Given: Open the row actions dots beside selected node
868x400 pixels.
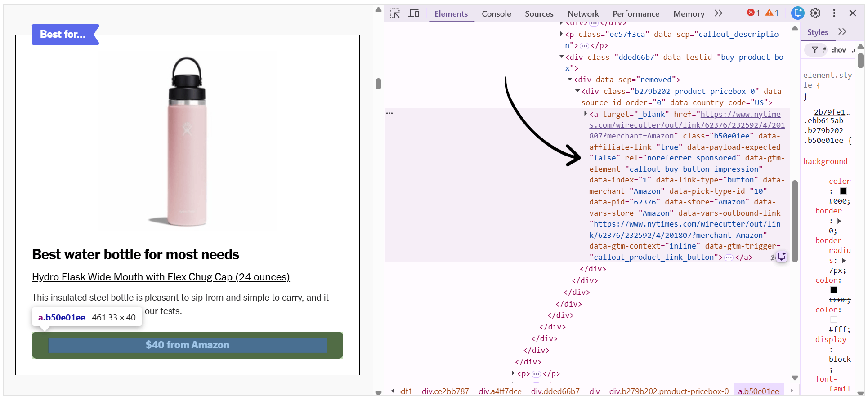Looking at the screenshot, I should pyautogui.click(x=389, y=113).
